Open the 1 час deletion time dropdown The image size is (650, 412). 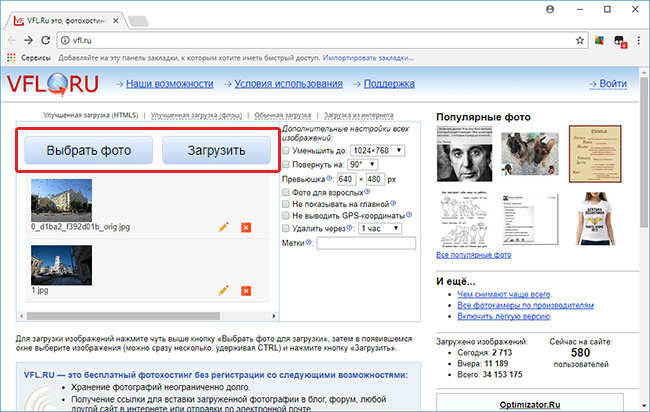[x=380, y=228]
